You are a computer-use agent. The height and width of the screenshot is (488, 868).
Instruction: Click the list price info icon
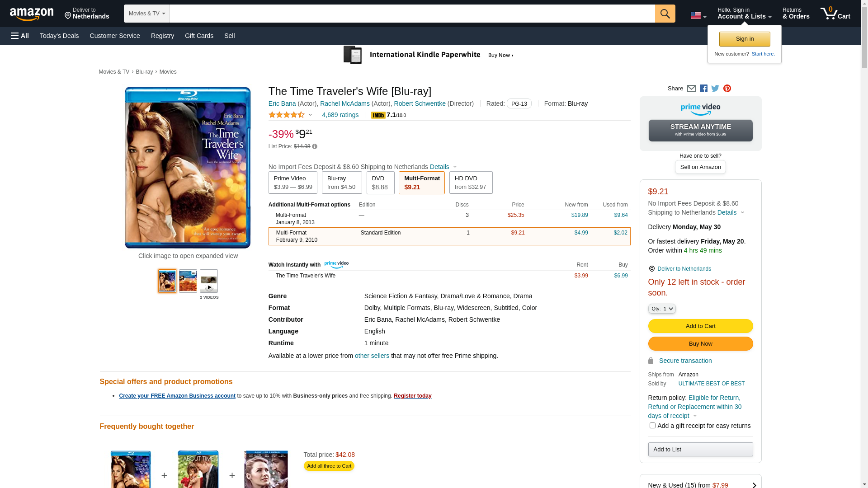coord(315,146)
